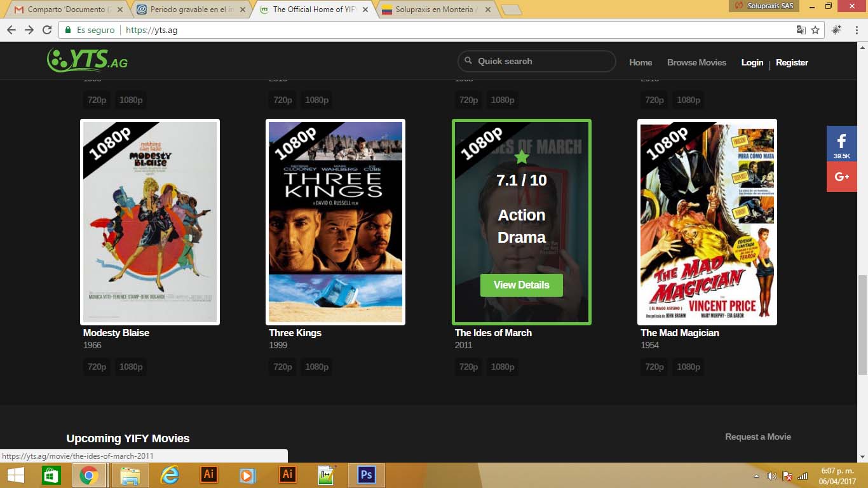Open Browse Movies in navigation
The height and width of the screenshot is (488, 868).
696,62
